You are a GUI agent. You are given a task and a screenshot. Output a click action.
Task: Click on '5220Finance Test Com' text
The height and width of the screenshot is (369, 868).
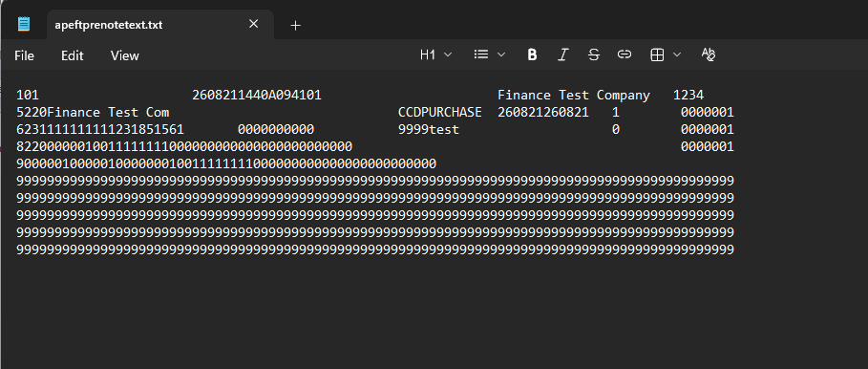93,113
